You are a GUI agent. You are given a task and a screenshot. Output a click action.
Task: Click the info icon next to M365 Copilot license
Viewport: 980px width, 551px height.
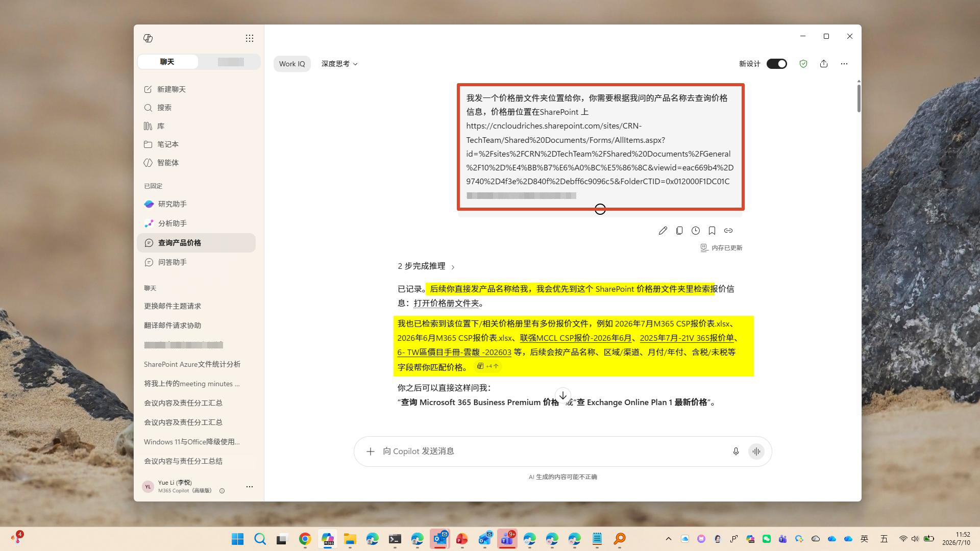pyautogui.click(x=222, y=491)
